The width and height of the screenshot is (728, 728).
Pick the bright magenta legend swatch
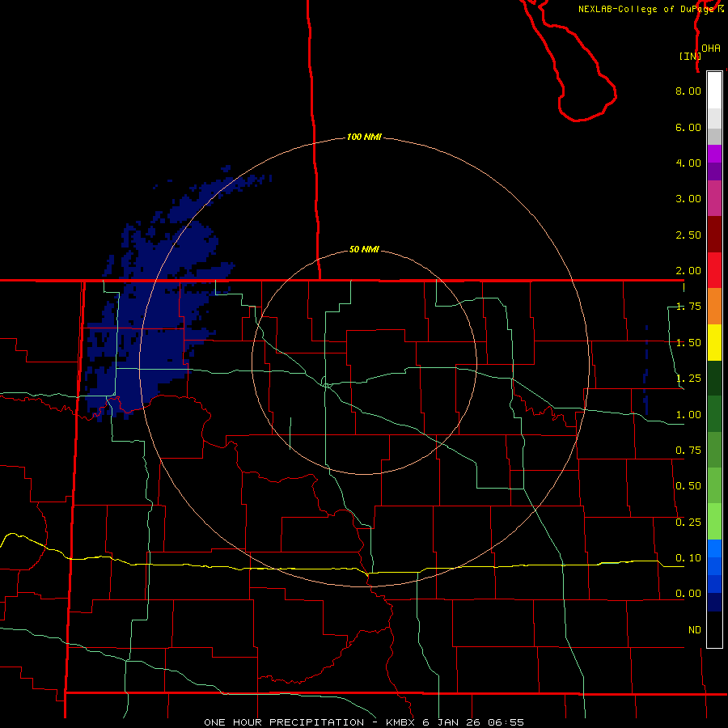pyautogui.click(x=714, y=154)
